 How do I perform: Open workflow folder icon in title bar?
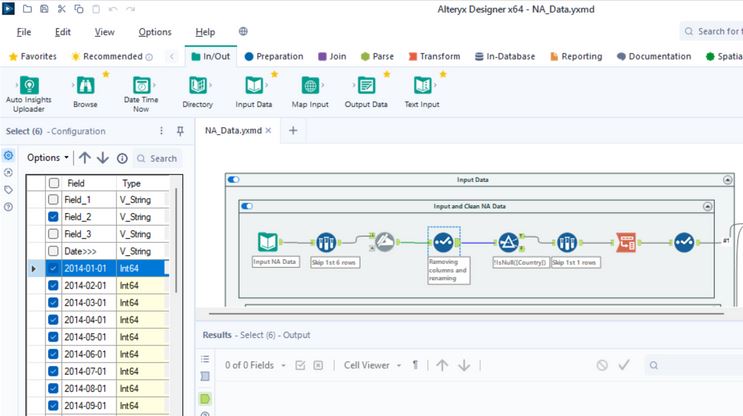coord(27,9)
